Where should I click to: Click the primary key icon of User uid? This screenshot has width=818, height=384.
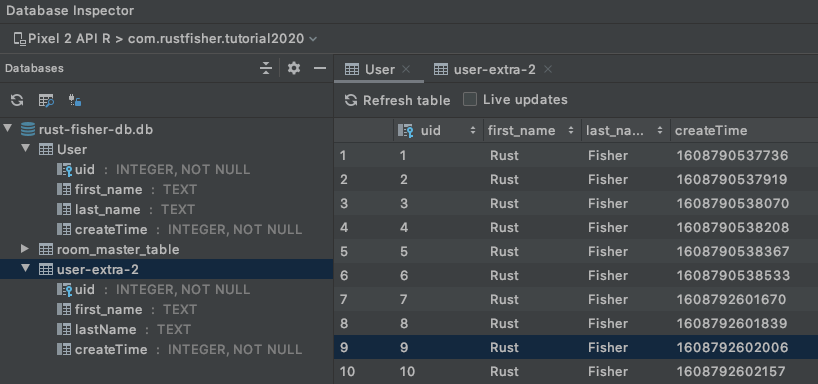[x=64, y=170]
